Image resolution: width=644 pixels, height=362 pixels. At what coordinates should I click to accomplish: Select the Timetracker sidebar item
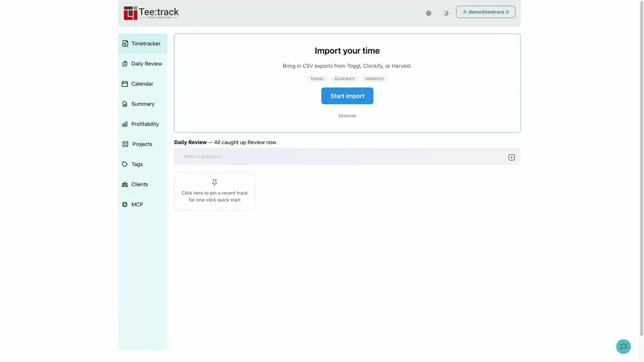point(143,44)
